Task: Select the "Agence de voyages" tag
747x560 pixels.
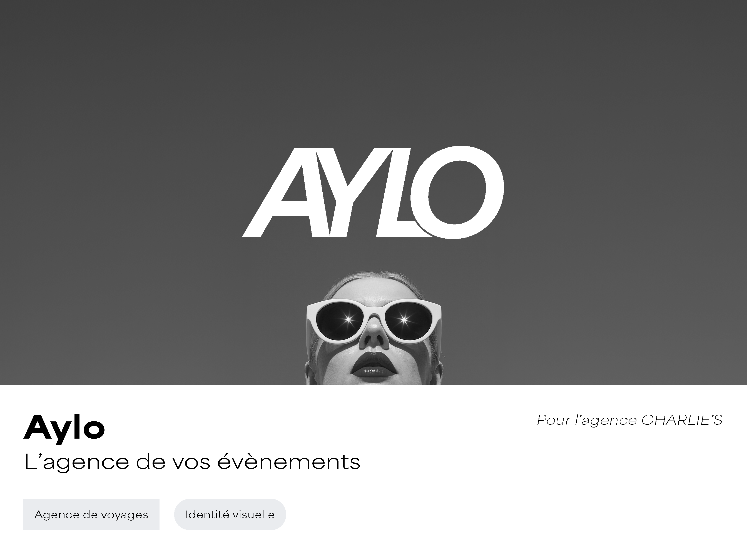Action: click(91, 514)
